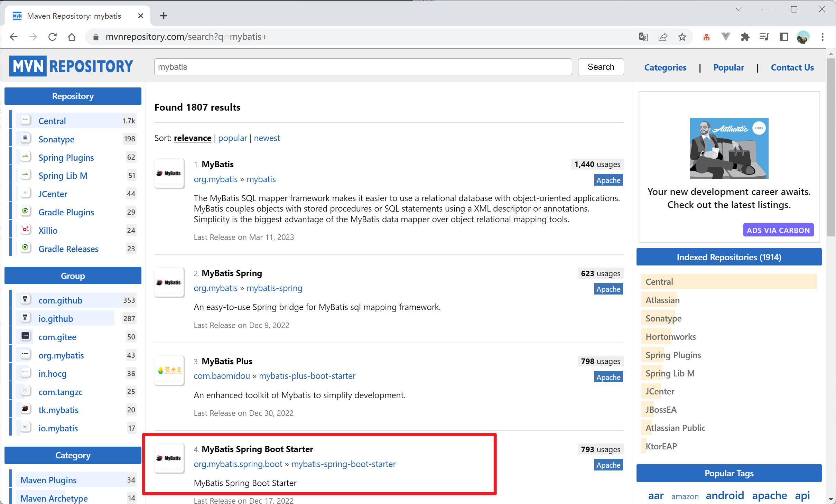The width and height of the screenshot is (836, 504).
Task: Open mybatis-spring-boot-starter artifact link
Action: click(x=343, y=464)
